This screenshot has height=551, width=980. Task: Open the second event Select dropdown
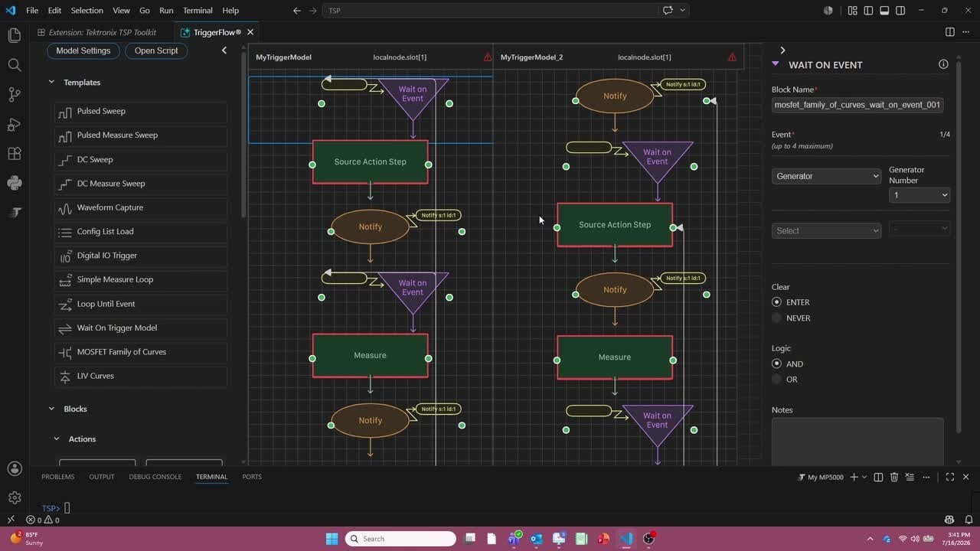coord(827,230)
